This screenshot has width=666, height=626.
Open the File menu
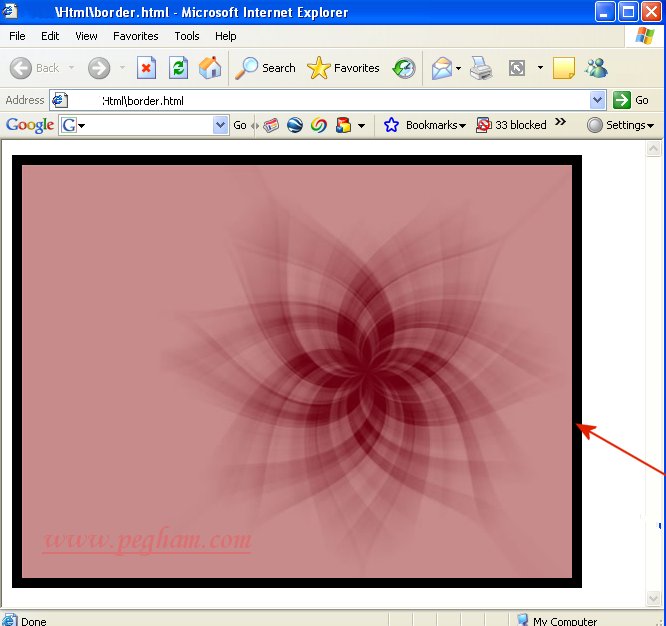17,36
